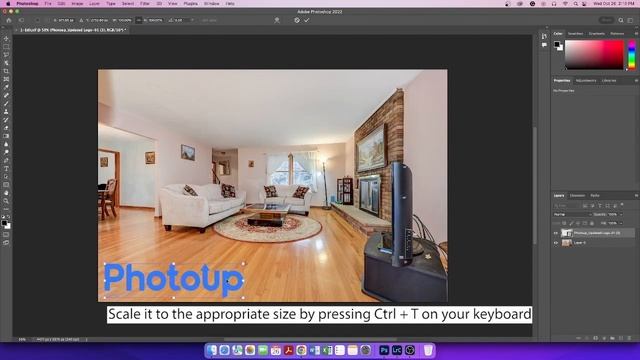Toggle filter for pixel layers
Screen dimensions: 640x360
pos(585,206)
